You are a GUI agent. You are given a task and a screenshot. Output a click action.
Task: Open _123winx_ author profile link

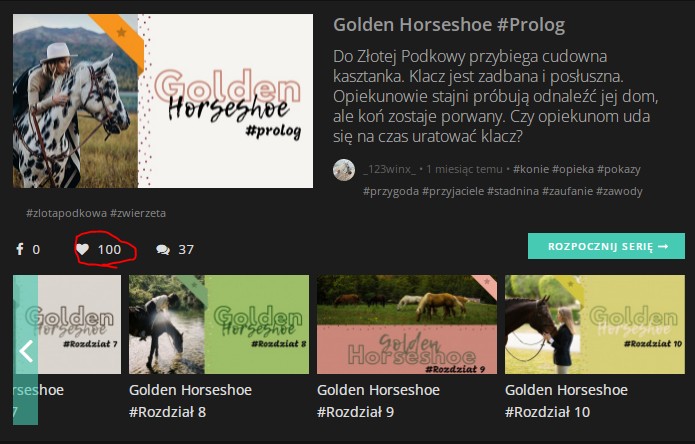coord(389,169)
